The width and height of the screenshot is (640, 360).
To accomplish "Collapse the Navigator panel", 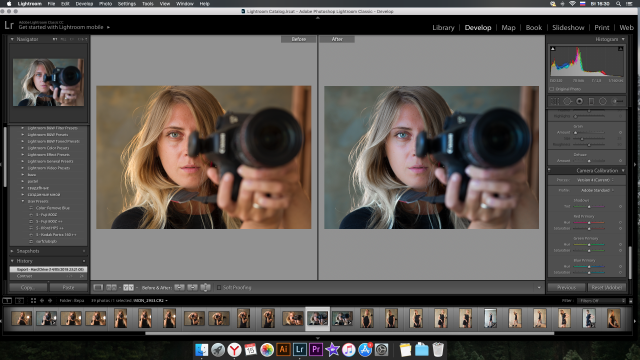I will 12,39.
